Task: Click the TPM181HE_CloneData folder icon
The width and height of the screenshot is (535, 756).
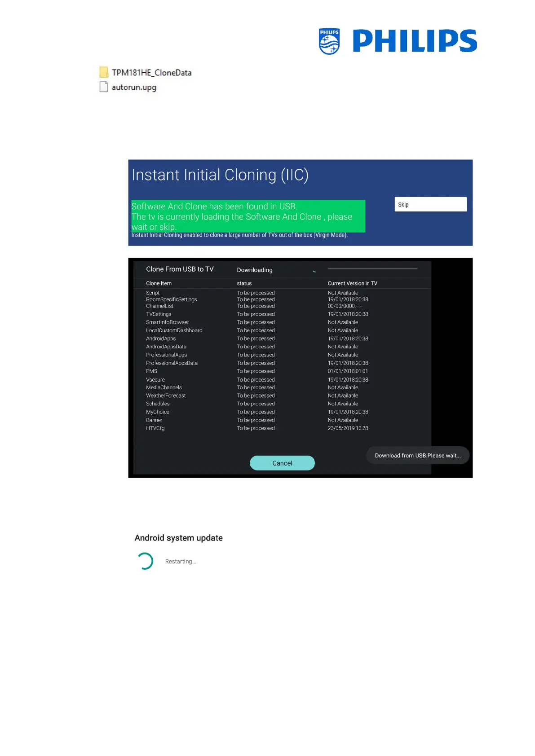Action: pos(104,72)
